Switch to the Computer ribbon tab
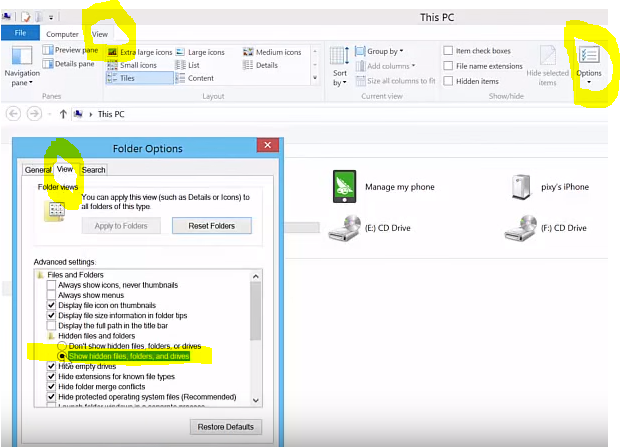The height and width of the screenshot is (447, 620). (62, 33)
